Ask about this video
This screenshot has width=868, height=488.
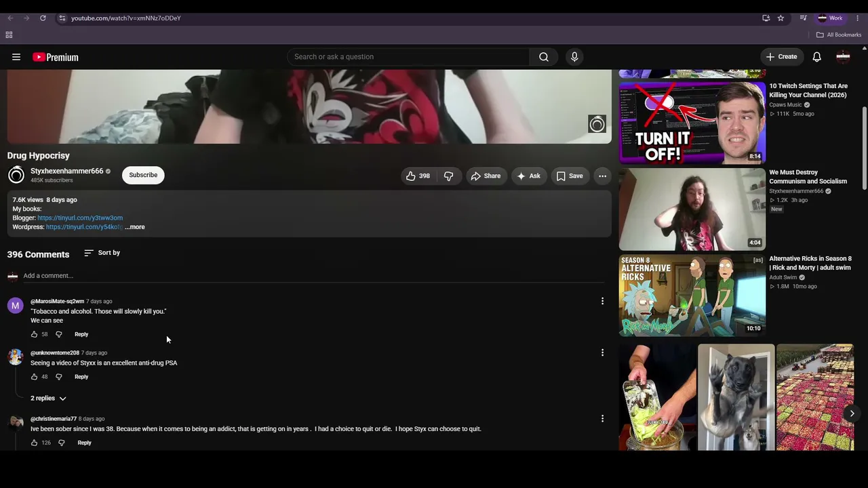[x=529, y=176]
